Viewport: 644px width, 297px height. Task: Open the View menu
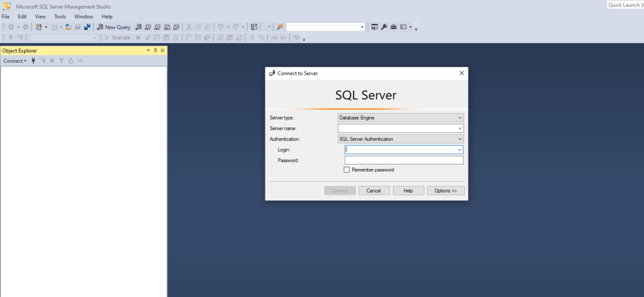[x=40, y=16]
